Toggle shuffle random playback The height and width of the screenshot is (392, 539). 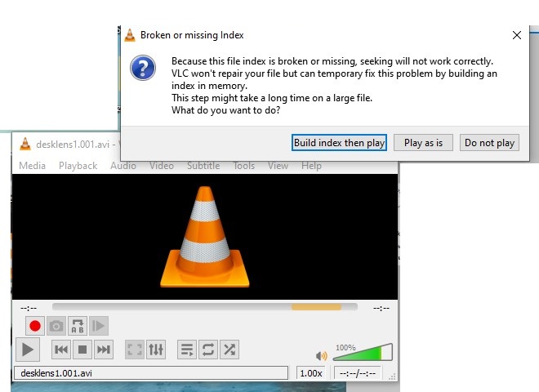pyautogui.click(x=229, y=350)
